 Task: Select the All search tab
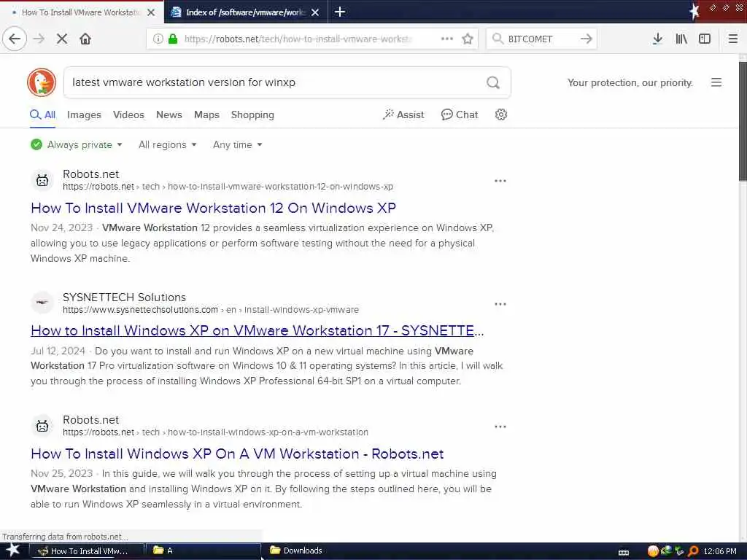[42, 114]
